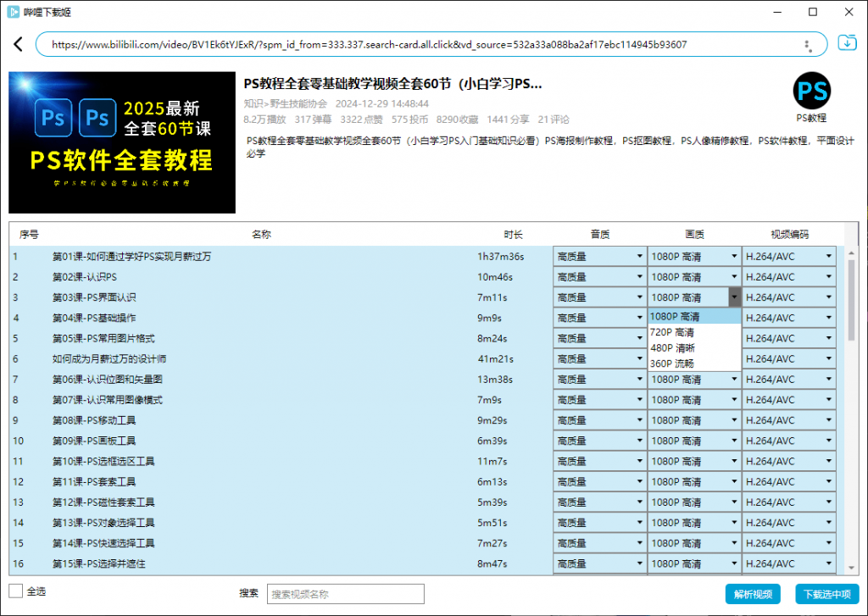This screenshot has height=616, width=868.
Task: Click the back arrow beside the address bar
Action: (x=18, y=43)
